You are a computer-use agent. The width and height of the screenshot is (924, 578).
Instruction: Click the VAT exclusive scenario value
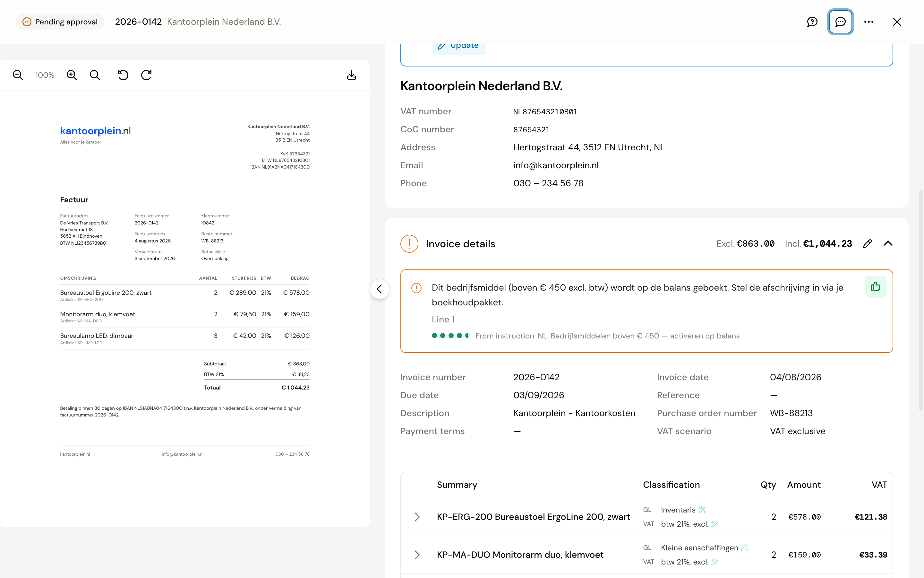coord(797,431)
